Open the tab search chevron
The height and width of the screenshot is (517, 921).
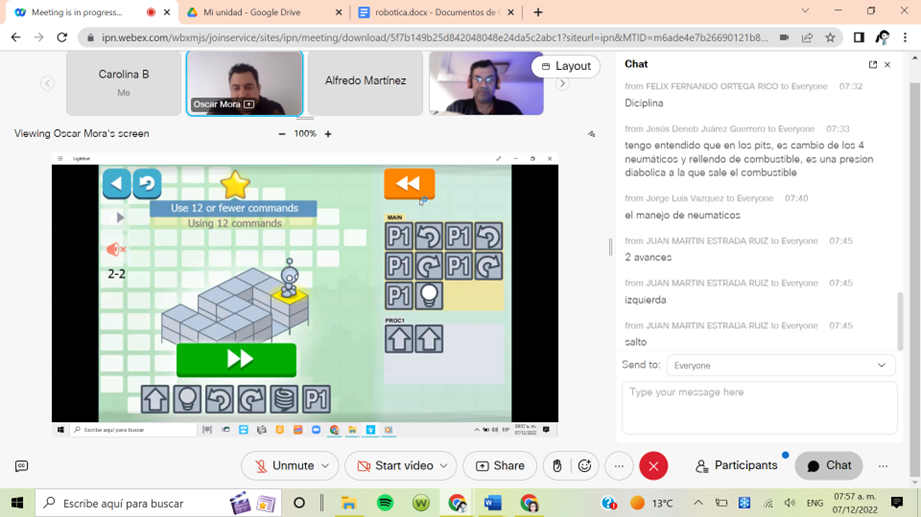pyautogui.click(x=805, y=11)
